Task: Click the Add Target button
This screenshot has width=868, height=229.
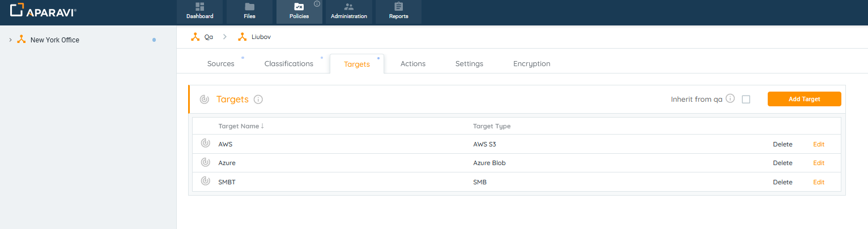Action: pyautogui.click(x=804, y=99)
